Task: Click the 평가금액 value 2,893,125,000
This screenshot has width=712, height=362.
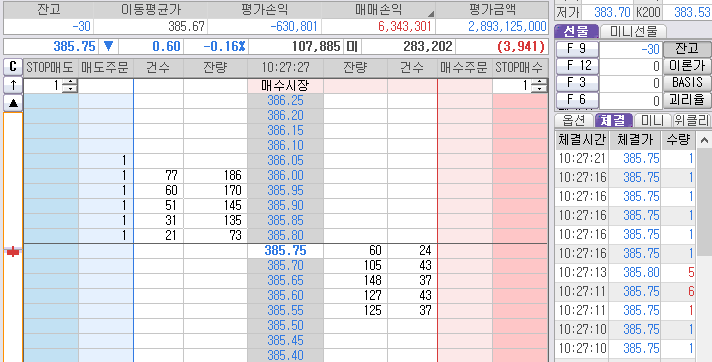Action: pyautogui.click(x=507, y=27)
